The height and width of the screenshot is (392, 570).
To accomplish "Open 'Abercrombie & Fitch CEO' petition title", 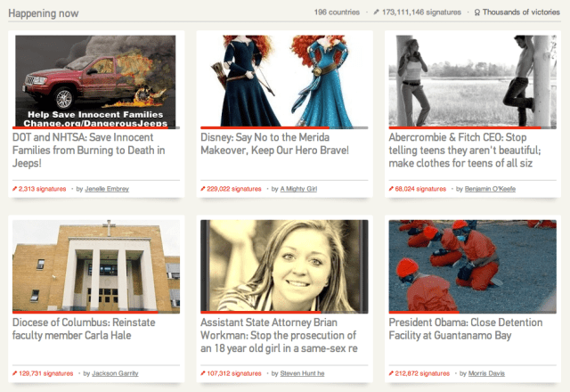I will pos(465,151).
